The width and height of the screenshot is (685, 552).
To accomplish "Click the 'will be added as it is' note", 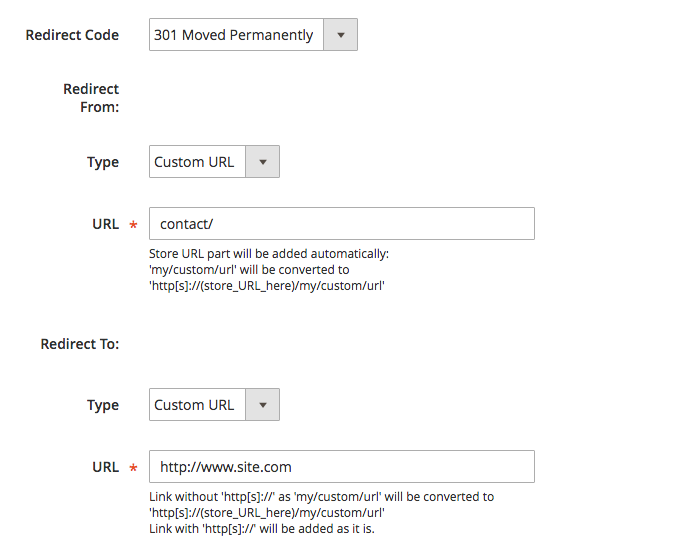I will tap(261, 529).
